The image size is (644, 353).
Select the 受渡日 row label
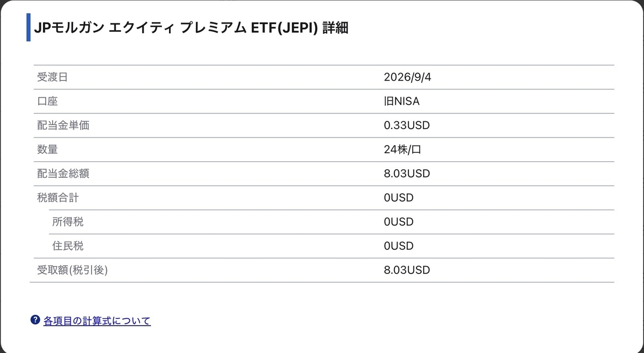pyautogui.click(x=53, y=77)
